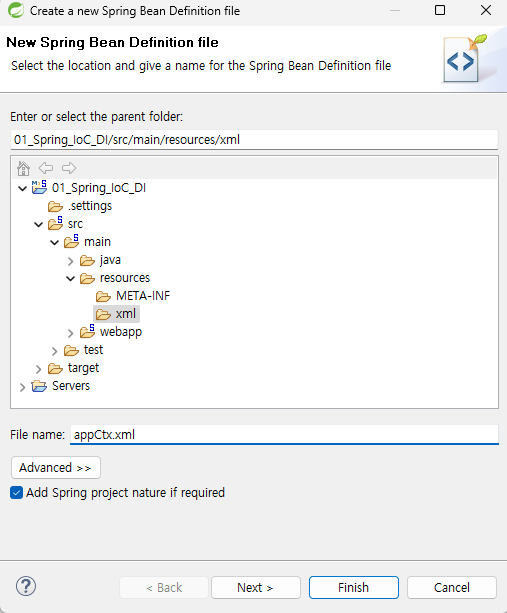Close the wizard dialog window
The height and width of the screenshot is (613, 507).
(x=486, y=10)
